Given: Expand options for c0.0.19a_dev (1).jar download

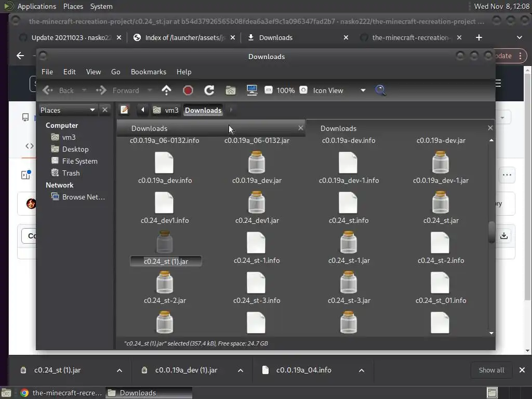Looking at the screenshot, I should (241, 370).
